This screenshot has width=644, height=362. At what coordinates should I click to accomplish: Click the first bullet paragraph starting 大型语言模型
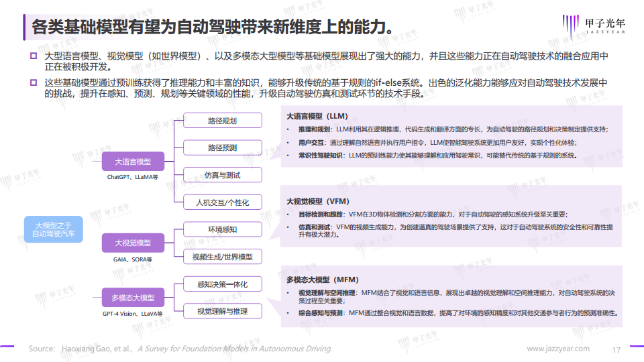pos(326,61)
